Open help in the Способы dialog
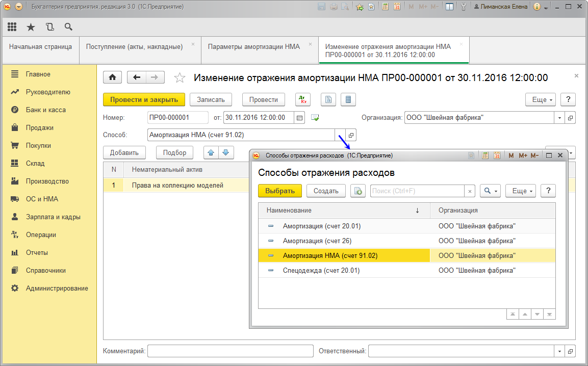588x366 pixels. click(548, 191)
